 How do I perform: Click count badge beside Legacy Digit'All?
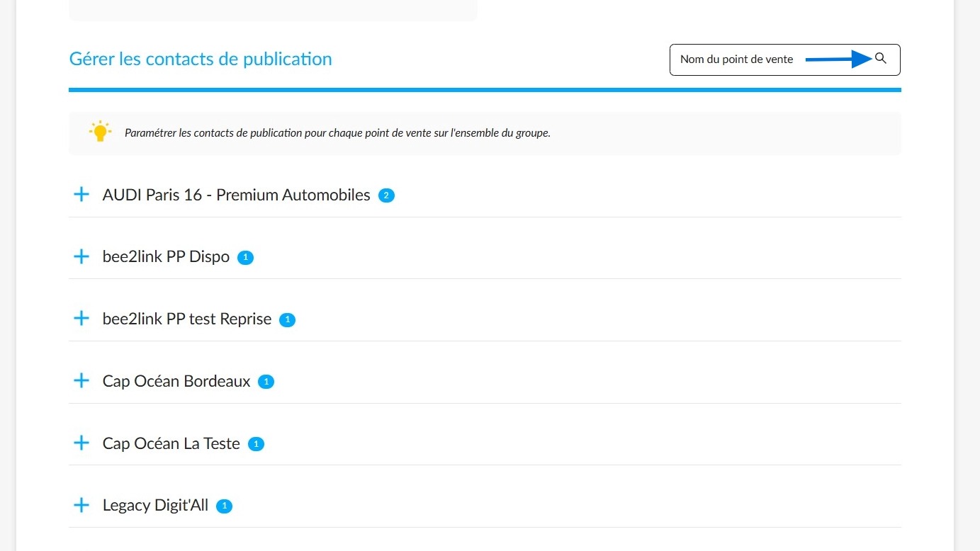[224, 506]
